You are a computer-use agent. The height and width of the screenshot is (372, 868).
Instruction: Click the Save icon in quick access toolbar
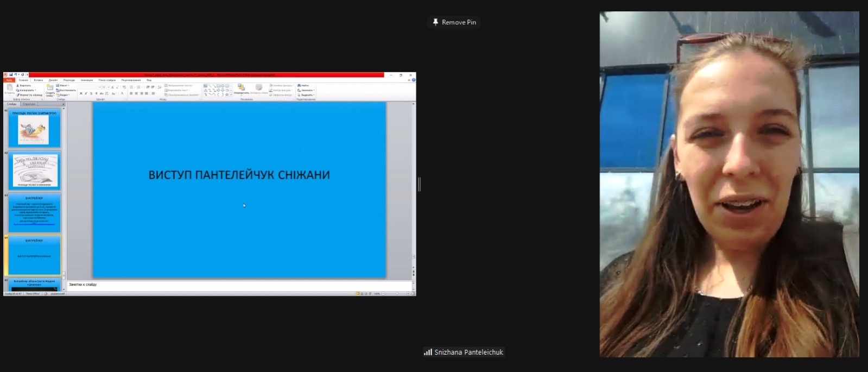click(x=10, y=75)
